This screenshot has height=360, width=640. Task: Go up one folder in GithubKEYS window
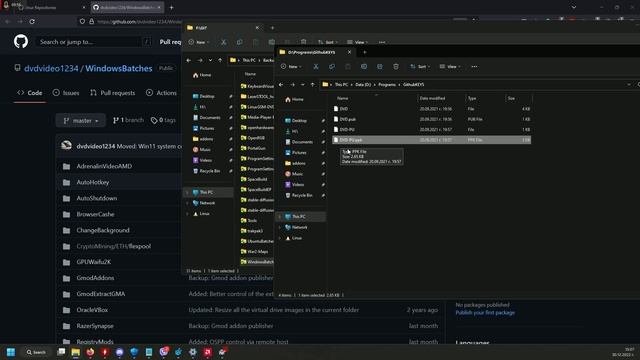click(x=313, y=84)
